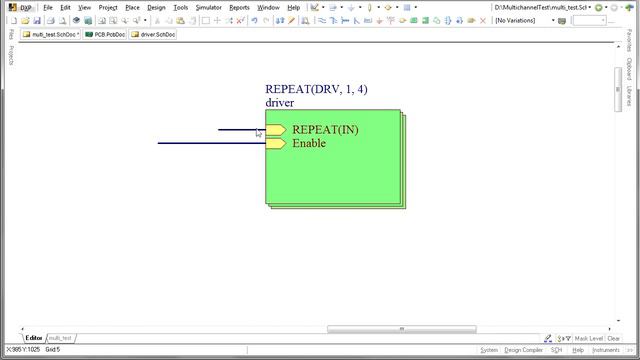Viewport: 640px width, 360px height.
Task: Click the Fit Document zoom icon
Action: coord(102,20)
